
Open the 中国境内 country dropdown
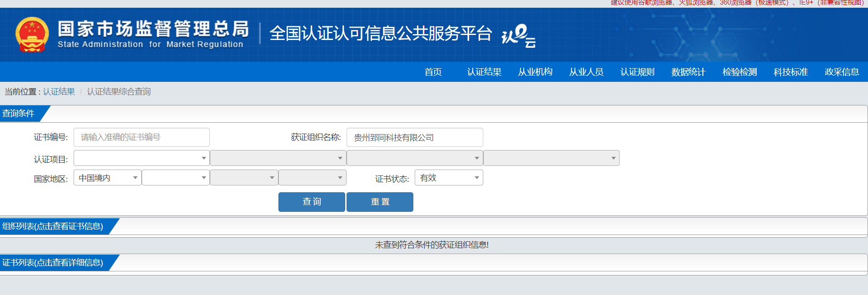[108, 178]
